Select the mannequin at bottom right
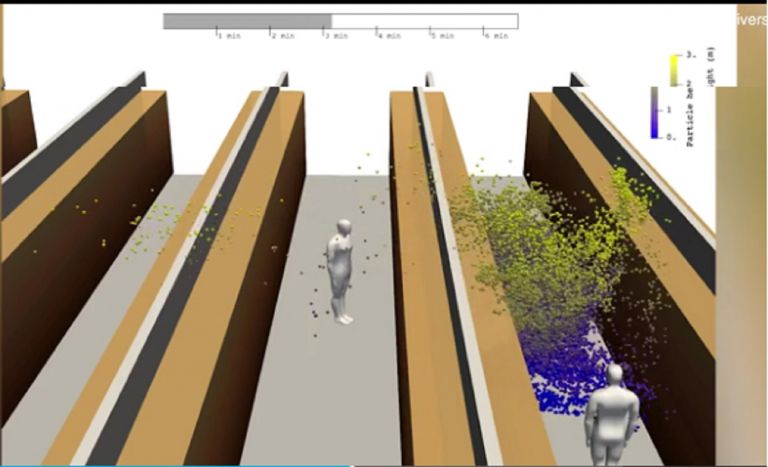This screenshot has width=768, height=467. tap(610, 415)
